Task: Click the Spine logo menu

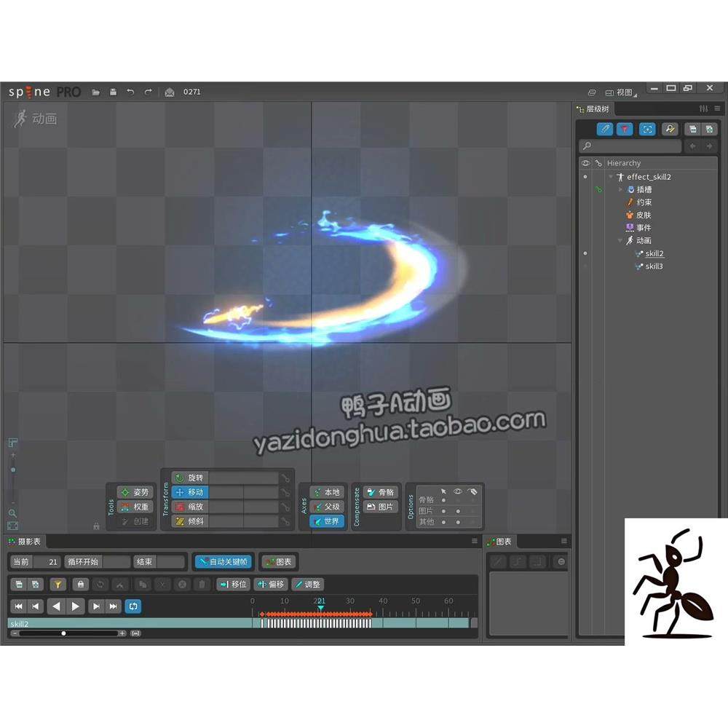Action: tap(44, 92)
